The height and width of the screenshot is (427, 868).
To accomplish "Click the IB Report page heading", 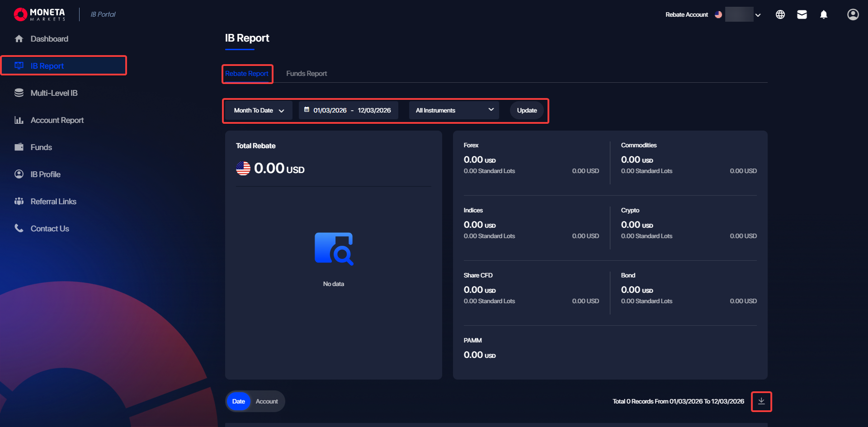I will 247,38.
